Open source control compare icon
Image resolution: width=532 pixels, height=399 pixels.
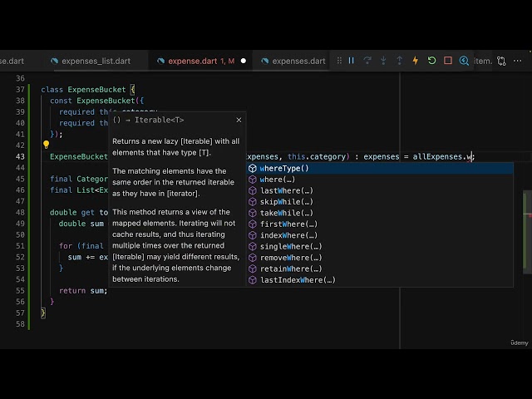(501, 61)
